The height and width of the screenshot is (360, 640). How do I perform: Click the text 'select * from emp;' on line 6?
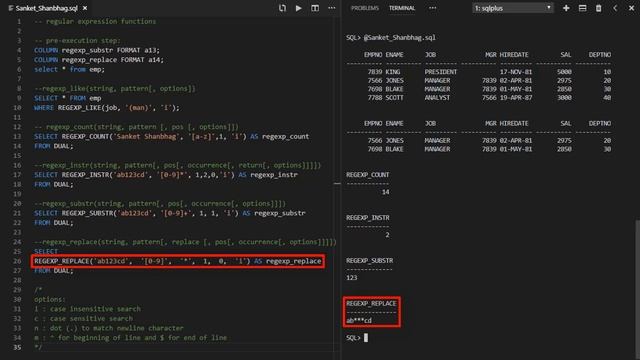click(69, 69)
